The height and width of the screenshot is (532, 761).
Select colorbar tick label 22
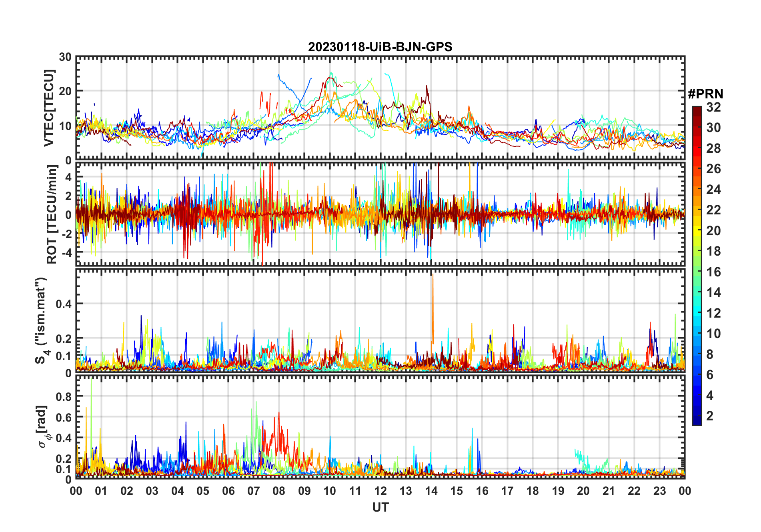713,210
